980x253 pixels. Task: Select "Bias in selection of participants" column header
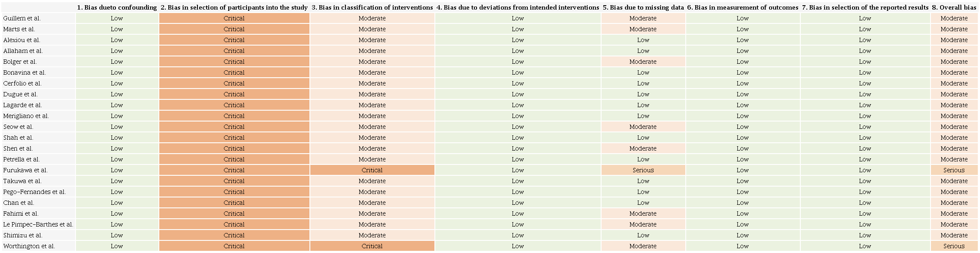[234, 7]
